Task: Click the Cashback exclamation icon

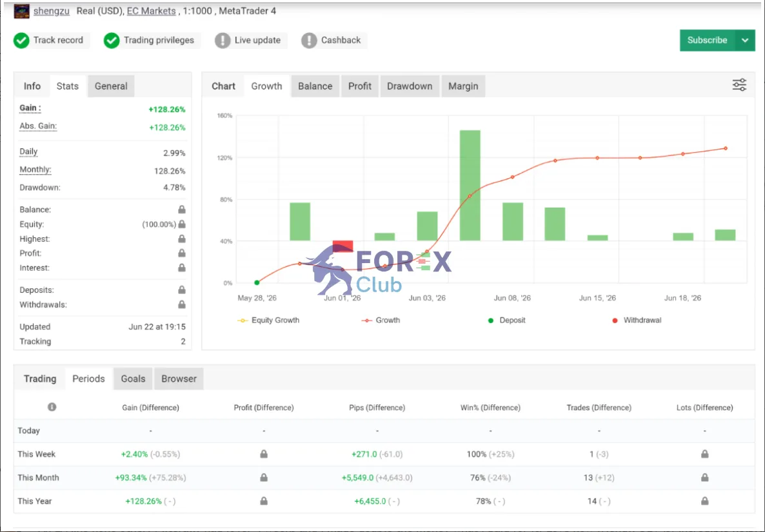Action: 309,41
